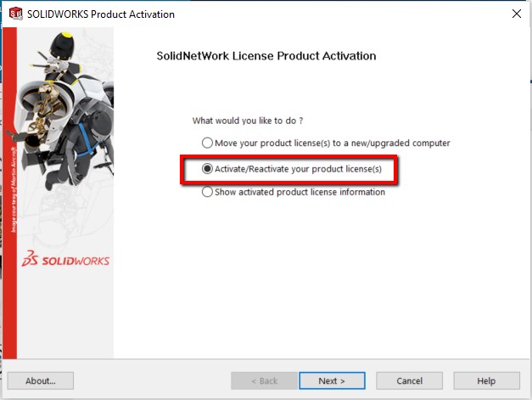532x400 pixels.
Task: Click the SolidNetWork License Product Activation heading
Action: [266, 56]
